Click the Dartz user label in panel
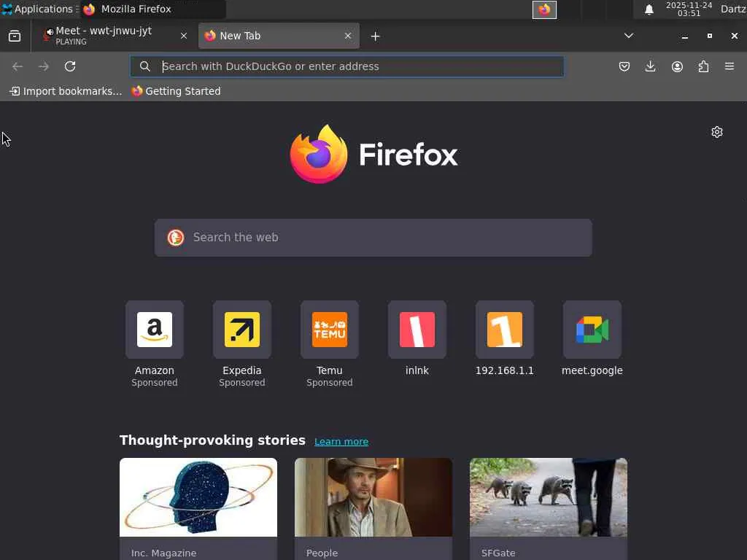The width and height of the screenshot is (747, 560). [x=733, y=9]
